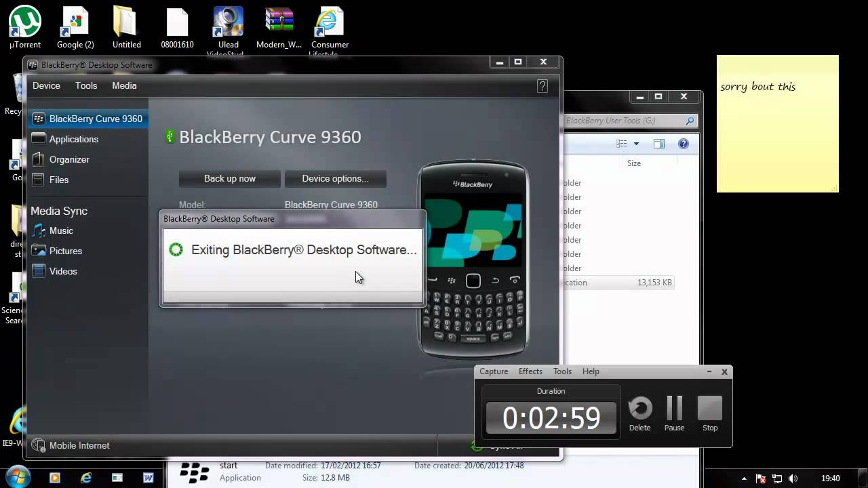Click the search magnifier icon in Explorer

pyautogui.click(x=690, y=121)
